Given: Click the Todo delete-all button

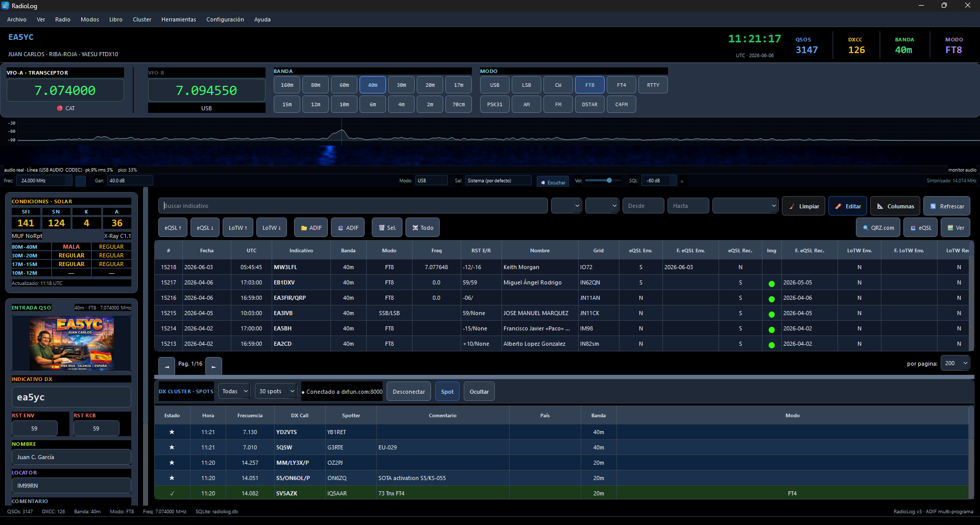Looking at the screenshot, I should pyautogui.click(x=422, y=228).
